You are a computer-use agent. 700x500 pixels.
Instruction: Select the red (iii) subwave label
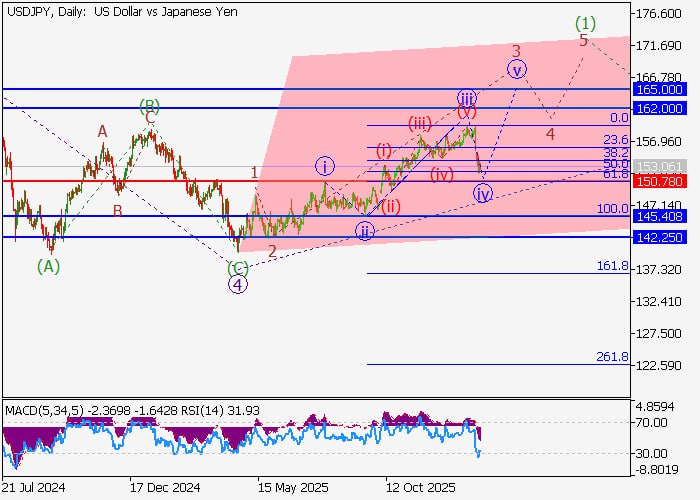point(420,123)
